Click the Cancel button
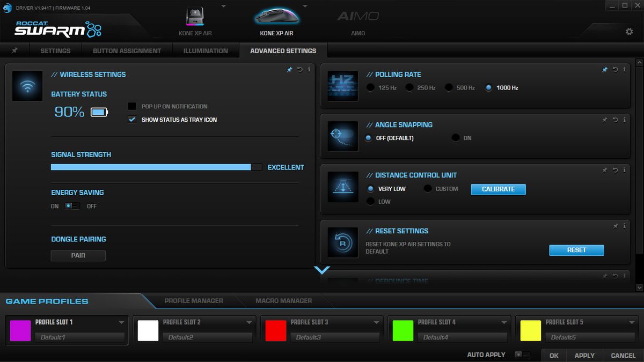This screenshot has height=362, width=644. point(623,355)
